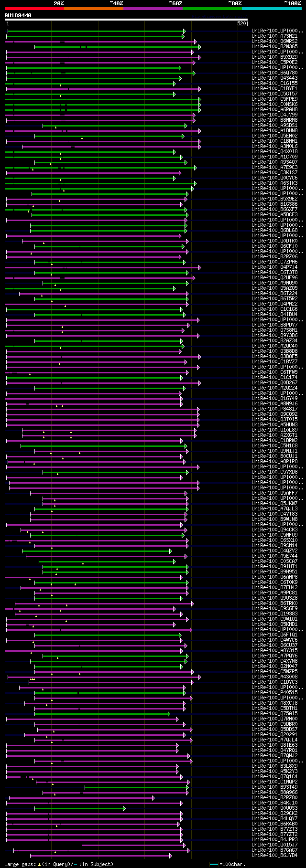Image resolution: width=306 pixels, height=868 pixels.
Task: Select the UniRef100_B8MRM8 label
Action: click(x=274, y=120)
